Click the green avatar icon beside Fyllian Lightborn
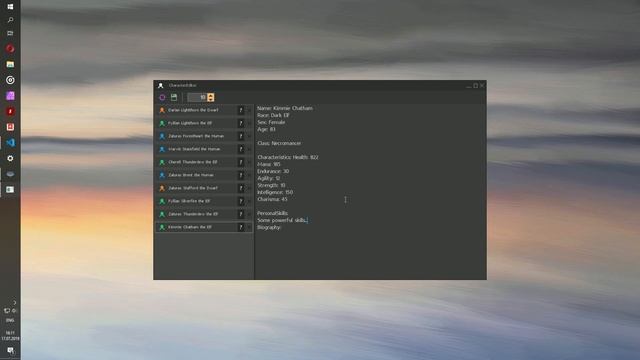This screenshot has height=360, width=640. 162,123
